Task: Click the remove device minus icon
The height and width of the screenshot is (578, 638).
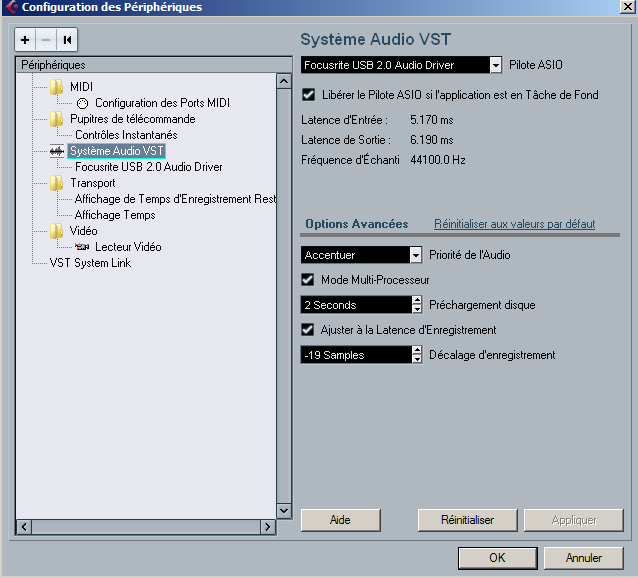Action: [45, 40]
